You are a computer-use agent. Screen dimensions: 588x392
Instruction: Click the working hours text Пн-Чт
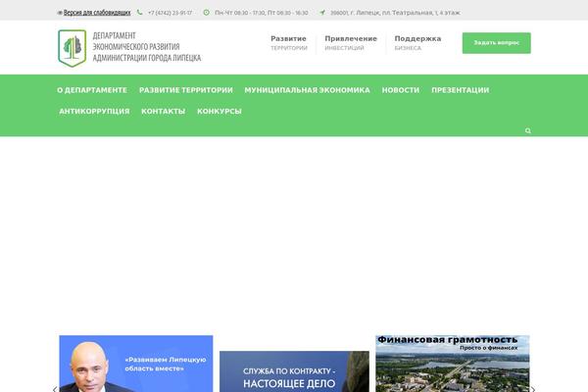[x=262, y=13]
